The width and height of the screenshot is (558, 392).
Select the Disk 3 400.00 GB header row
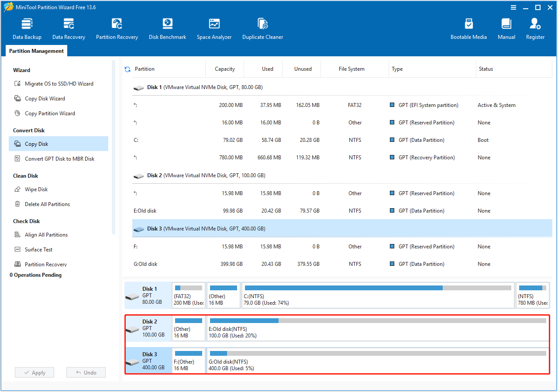pos(342,228)
